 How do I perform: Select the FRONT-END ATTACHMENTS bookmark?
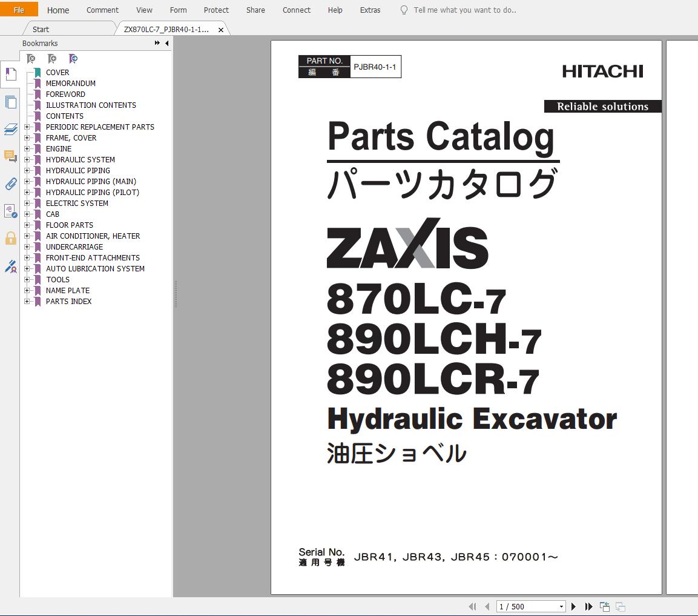click(x=93, y=258)
